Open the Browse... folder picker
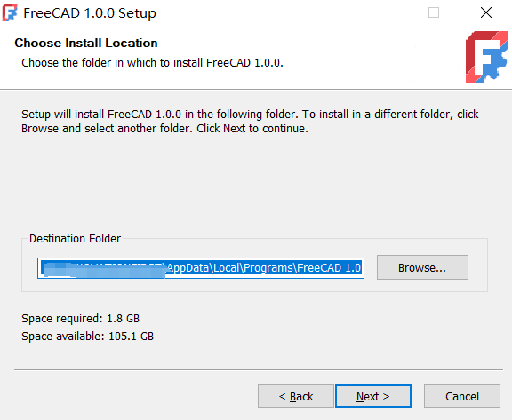The width and height of the screenshot is (512, 420). click(x=422, y=267)
